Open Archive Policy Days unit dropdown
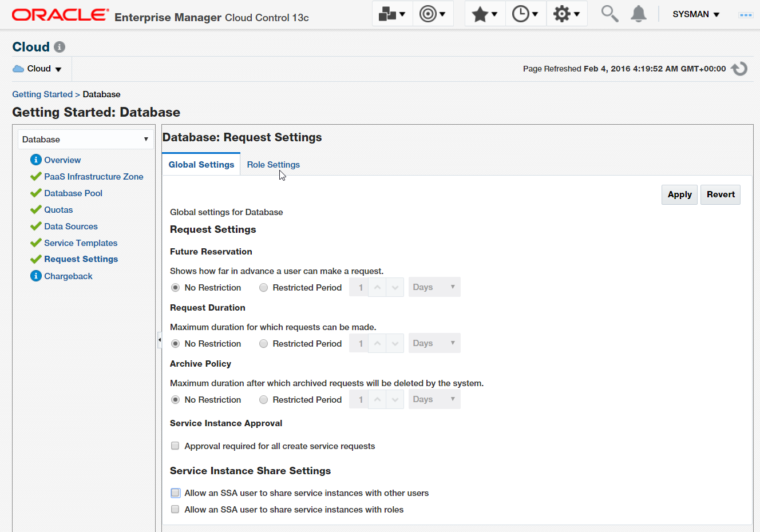This screenshot has height=532, width=760. (x=434, y=399)
